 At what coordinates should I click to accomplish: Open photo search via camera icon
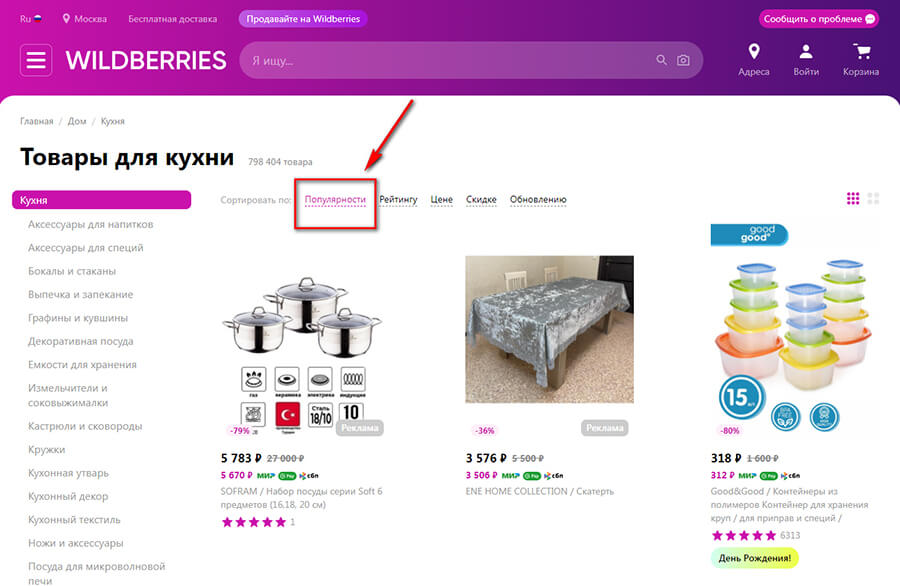(x=683, y=60)
